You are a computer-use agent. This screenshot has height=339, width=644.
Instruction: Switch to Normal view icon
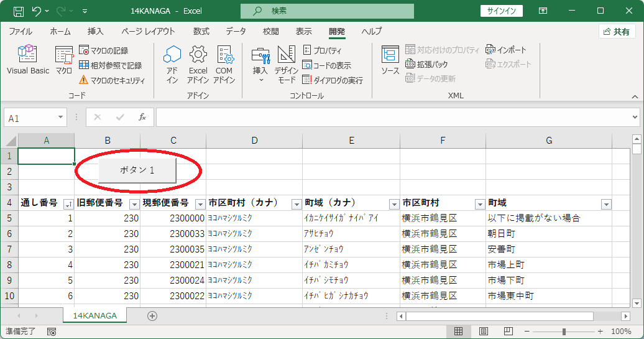tap(458, 331)
